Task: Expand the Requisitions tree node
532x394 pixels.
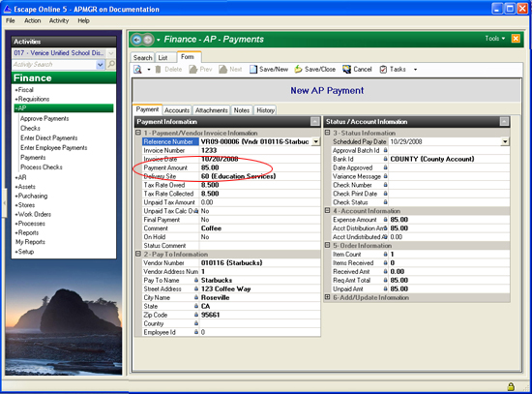Action: [32, 99]
